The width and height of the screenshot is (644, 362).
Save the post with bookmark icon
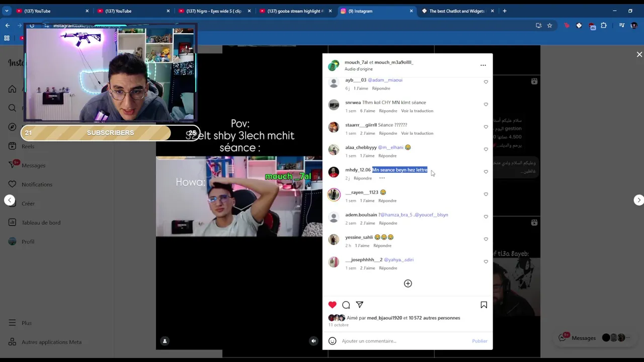pyautogui.click(x=484, y=305)
